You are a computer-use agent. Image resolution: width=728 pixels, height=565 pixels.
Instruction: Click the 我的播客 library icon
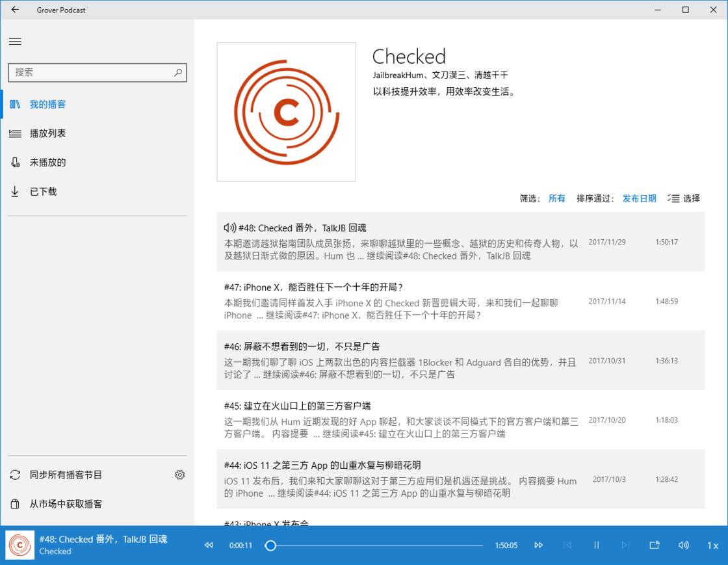tap(16, 105)
